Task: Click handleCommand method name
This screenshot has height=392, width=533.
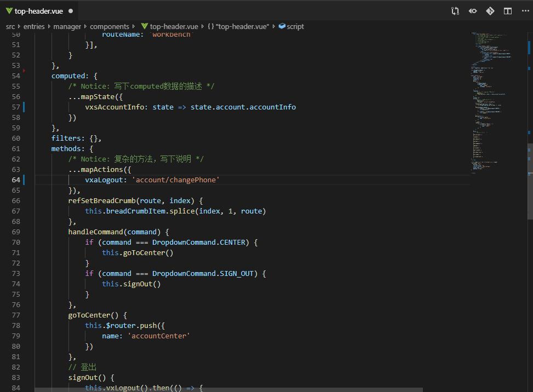Action: pos(95,232)
